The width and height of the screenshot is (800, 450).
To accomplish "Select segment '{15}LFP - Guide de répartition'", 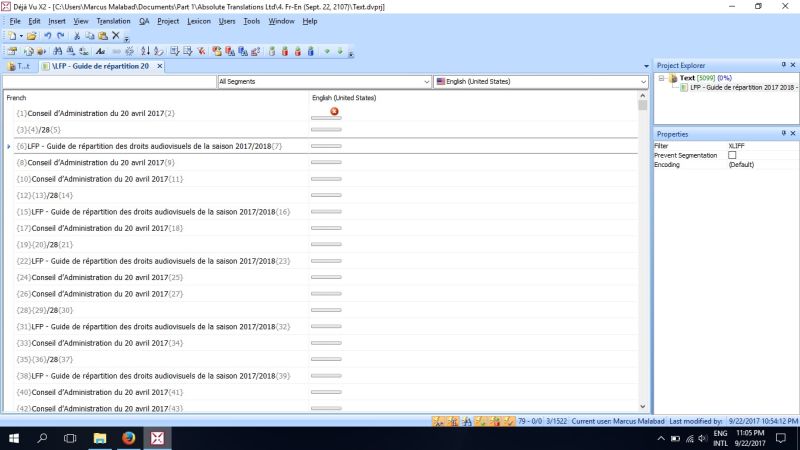I will tap(153, 212).
